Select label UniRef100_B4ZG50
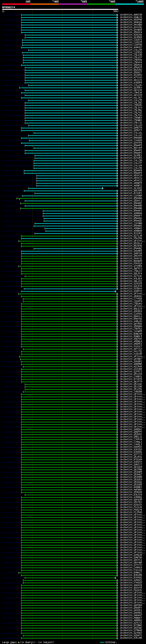The width and height of the screenshot is (146, 644). (x=131, y=70)
